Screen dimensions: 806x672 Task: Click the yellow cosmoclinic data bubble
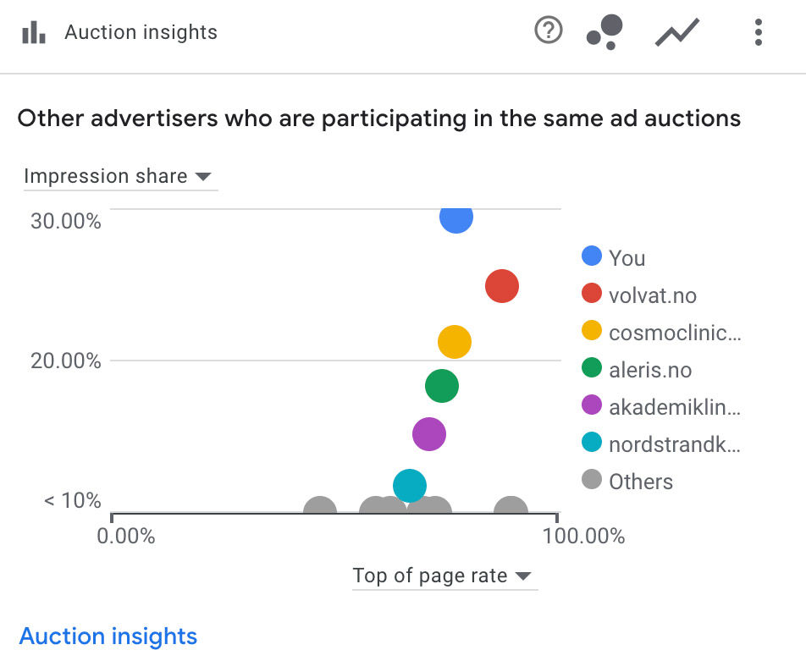pos(455,342)
